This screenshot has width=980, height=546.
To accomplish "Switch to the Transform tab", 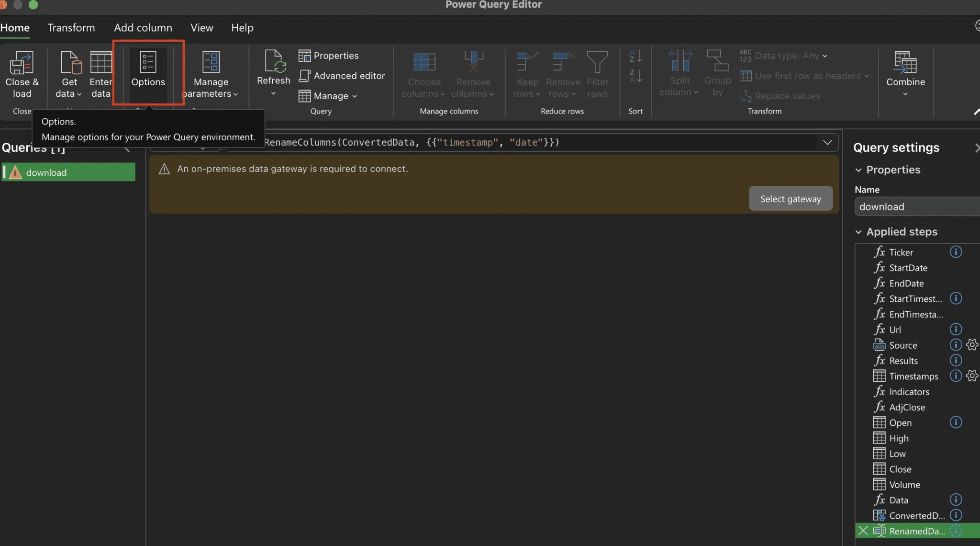I will click(71, 28).
